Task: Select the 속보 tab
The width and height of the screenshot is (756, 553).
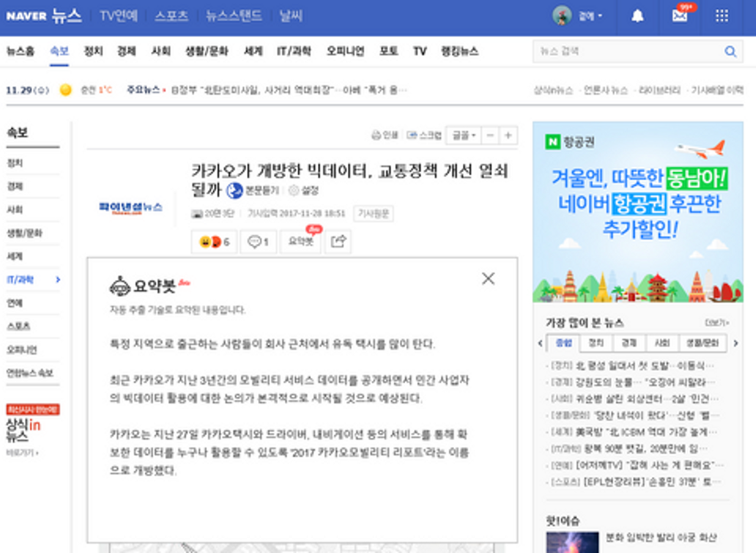Action: [x=60, y=51]
